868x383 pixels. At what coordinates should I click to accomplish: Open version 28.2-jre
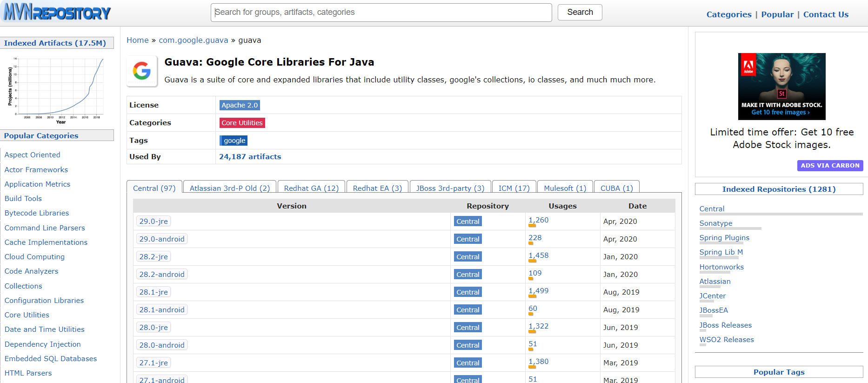point(154,257)
